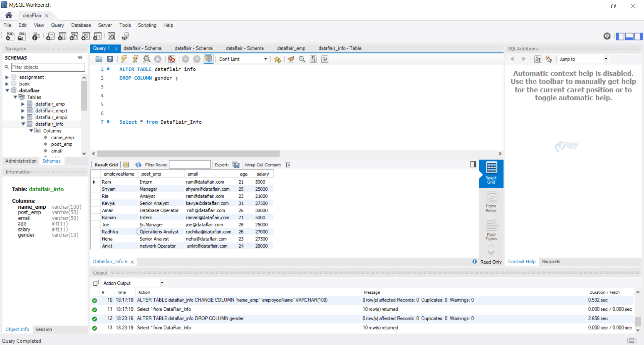Toggle word wrap in SQL editor
644x345 pixels.
click(324, 59)
